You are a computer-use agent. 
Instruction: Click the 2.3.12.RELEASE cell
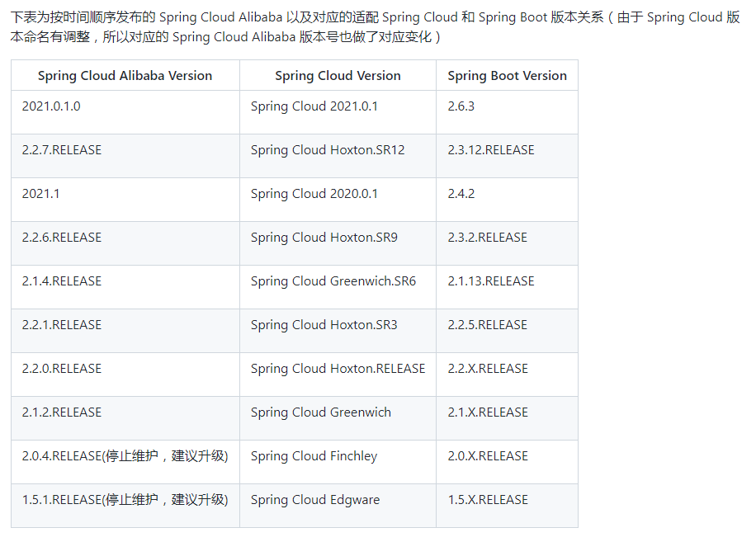point(508,156)
